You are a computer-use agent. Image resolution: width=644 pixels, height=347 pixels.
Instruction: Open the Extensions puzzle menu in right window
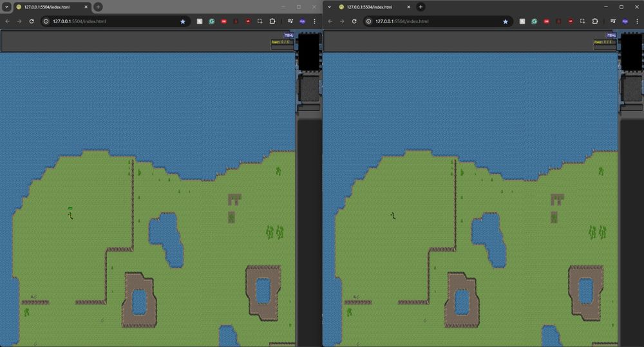click(x=595, y=21)
